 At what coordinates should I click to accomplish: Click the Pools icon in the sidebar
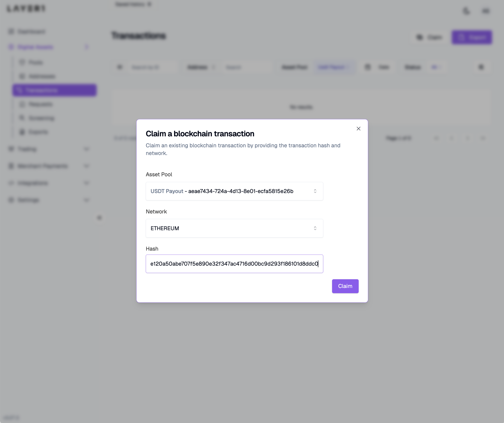[22, 62]
